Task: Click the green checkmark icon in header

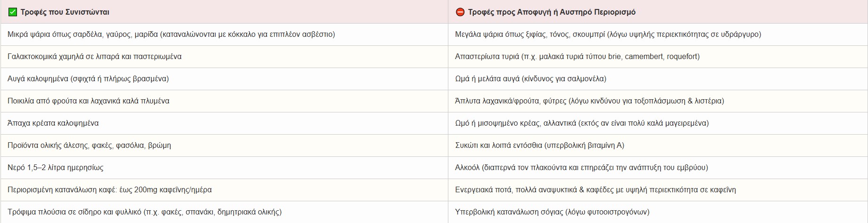Action: 13,12
